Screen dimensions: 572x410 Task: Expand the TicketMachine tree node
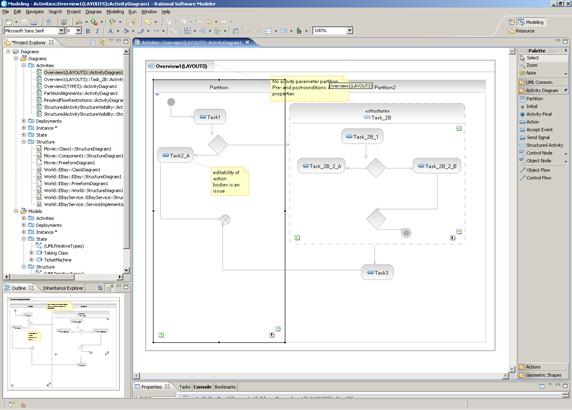[32, 260]
